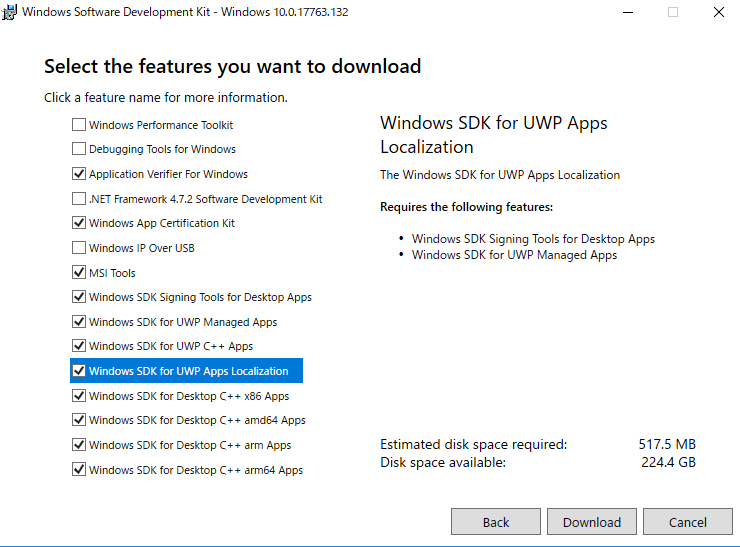This screenshot has height=547, width=740.
Task: Go back with the Back button
Action: coord(496,522)
